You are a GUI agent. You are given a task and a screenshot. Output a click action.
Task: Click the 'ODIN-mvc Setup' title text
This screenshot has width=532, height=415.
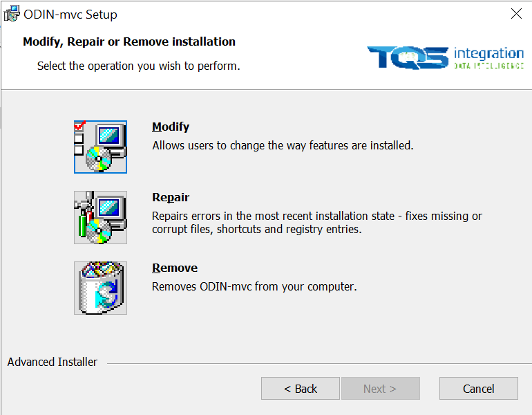70,15
